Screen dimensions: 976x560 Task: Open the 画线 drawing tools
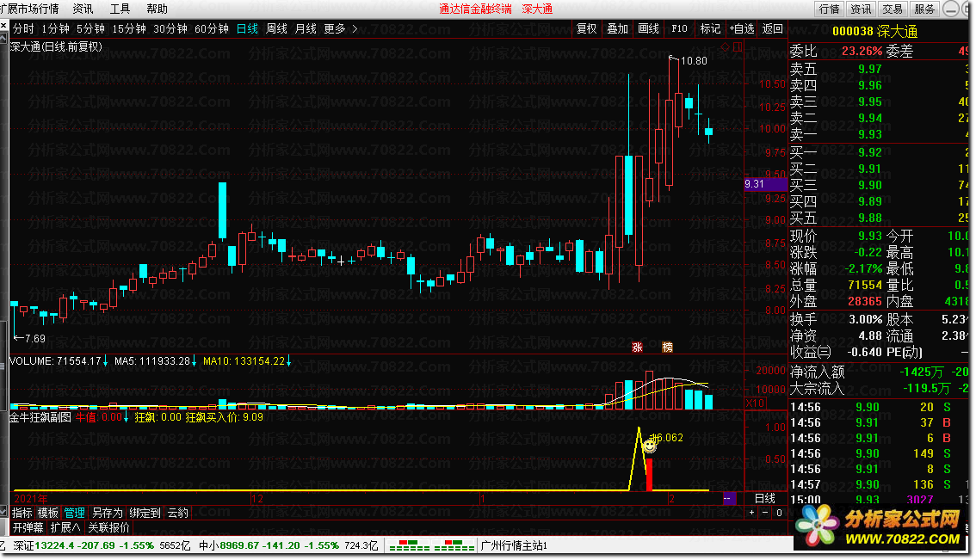pyautogui.click(x=649, y=28)
